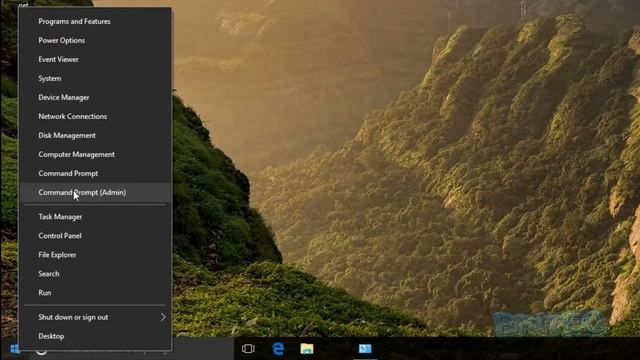Open Control Panel
The image size is (640, 360).
[x=95, y=236]
